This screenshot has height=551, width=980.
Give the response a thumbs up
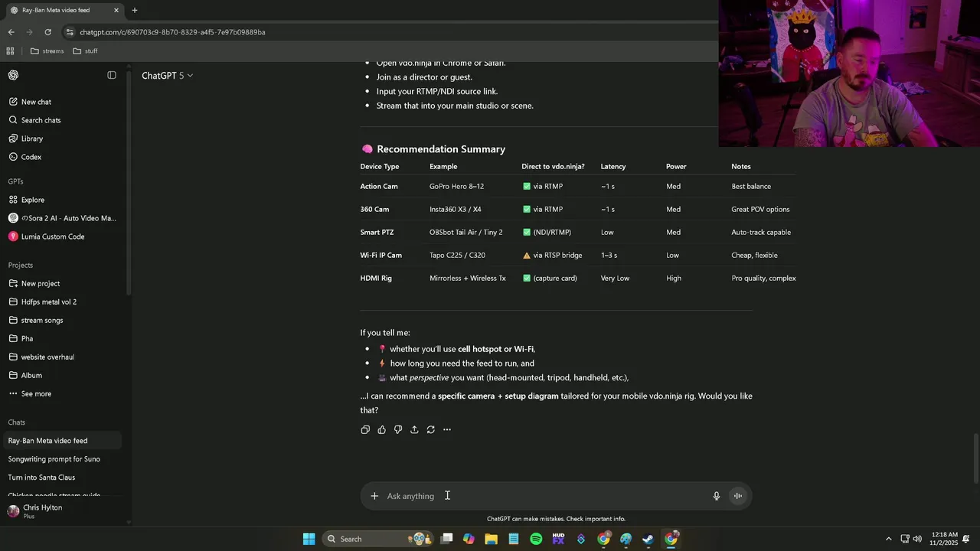pos(381,429)
